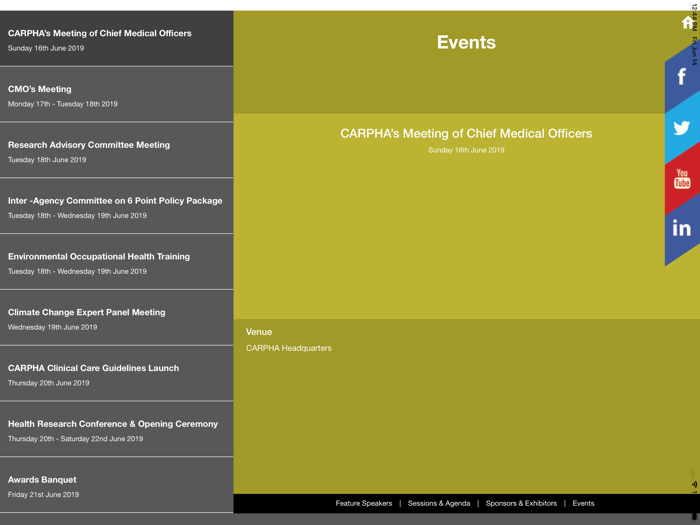Screen dimensions: 700x525
Task: Click 'Monday 17th - Tuesday 18th 2019' date
Action: point(62,104)
